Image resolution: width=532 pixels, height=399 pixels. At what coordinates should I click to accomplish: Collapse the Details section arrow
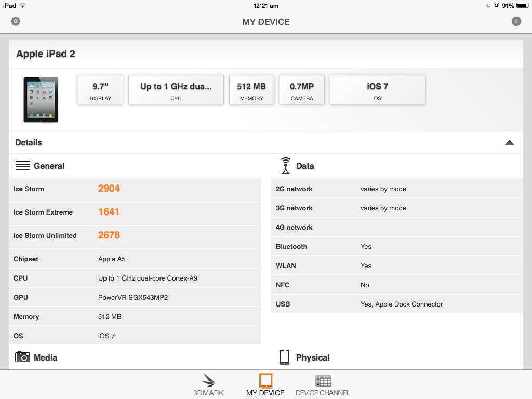[509, 142]
